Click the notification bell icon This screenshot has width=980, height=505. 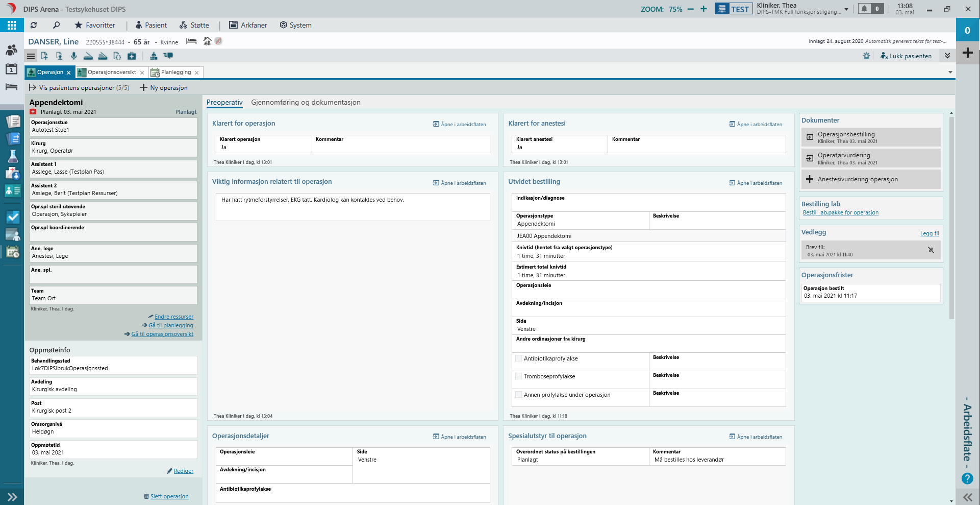coord(864,9)
